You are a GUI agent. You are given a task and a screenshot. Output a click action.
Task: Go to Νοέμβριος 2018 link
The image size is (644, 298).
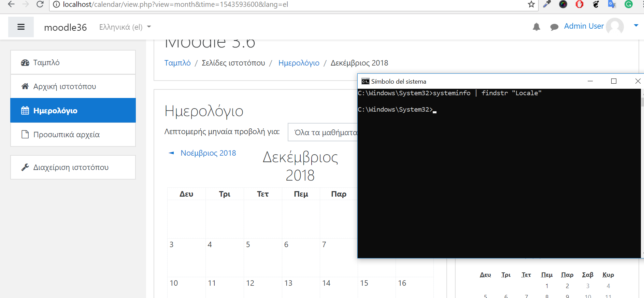tap(208, 153)
